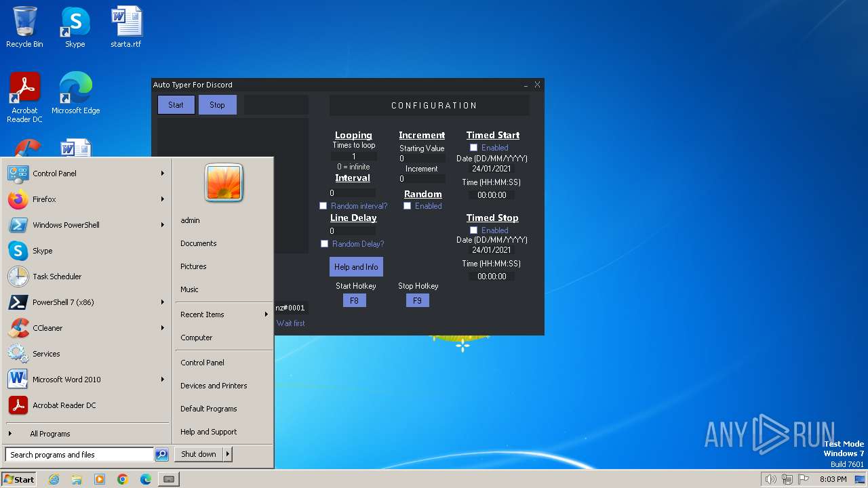Image resolution: width=868 pixels, height=488 pixels.
Task: Expand Recent Items submenu
Action: click(x=224, y=314)
